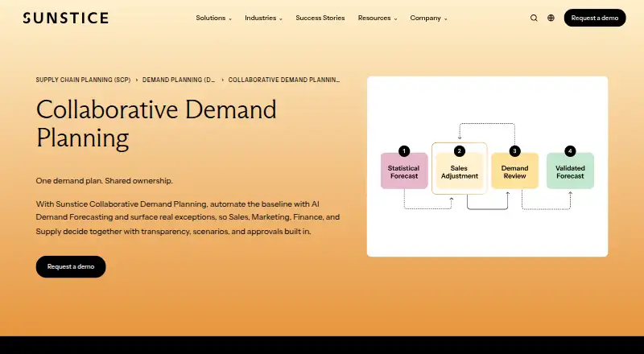Expand the Industries menu

point(263,18)
